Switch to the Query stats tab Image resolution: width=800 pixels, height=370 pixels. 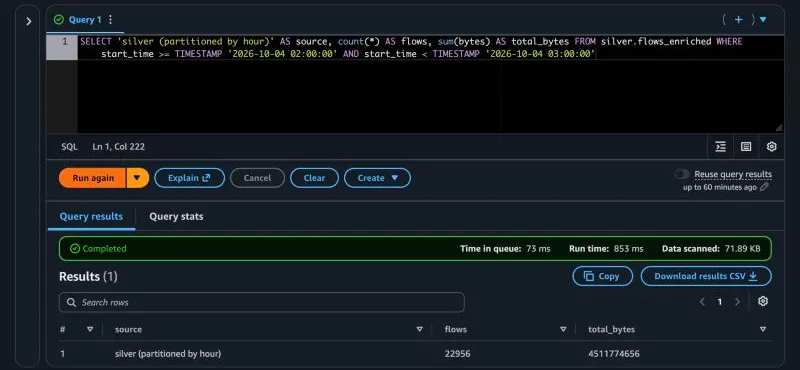click(x=176, y=216)
